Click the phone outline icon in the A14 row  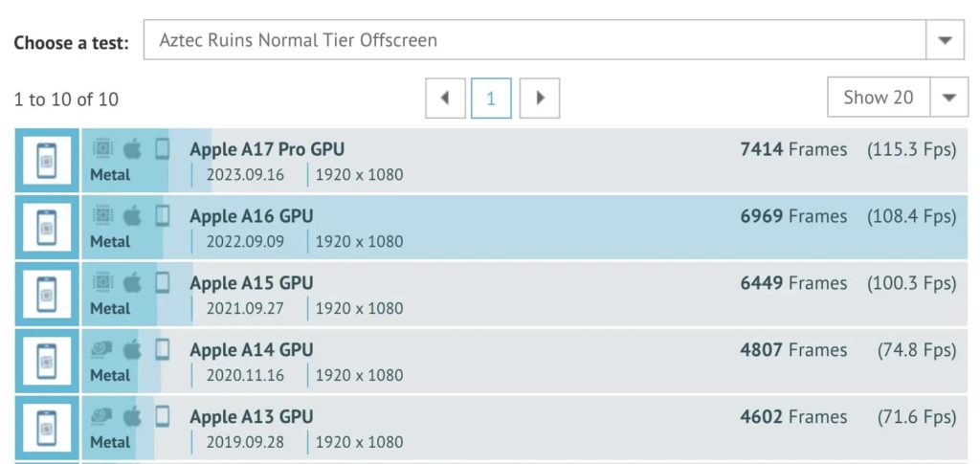(163, 350)
